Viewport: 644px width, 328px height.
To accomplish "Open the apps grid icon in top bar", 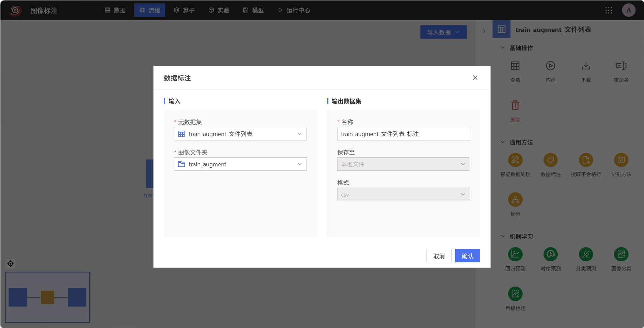I will tap(609, 10).
